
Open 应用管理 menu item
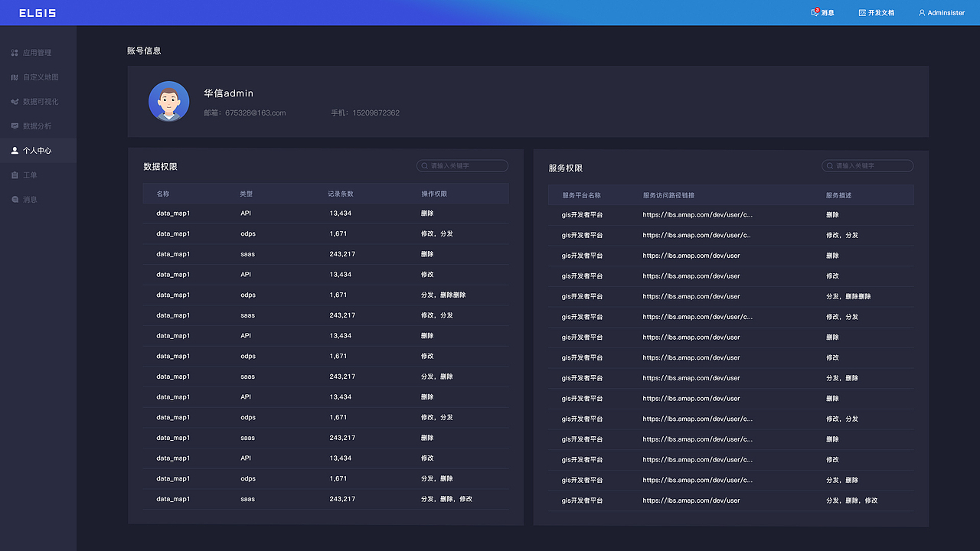38,53
